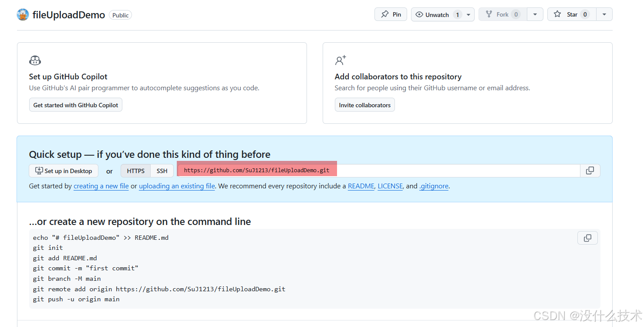This screenshot has width=644, height=327.
Task: Open the Unwatch dropdown arrow
Action: click(x=469, y=14)
